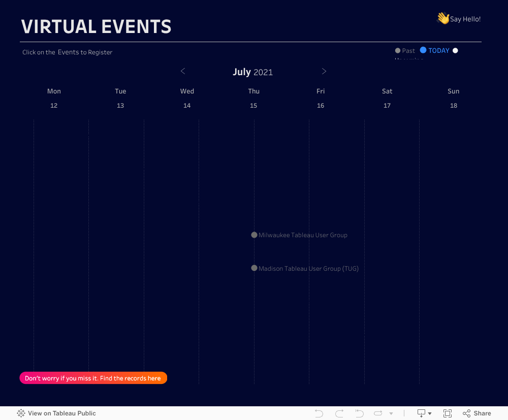Click 'Click on the Events to Register' text

[x=68, y=52]
